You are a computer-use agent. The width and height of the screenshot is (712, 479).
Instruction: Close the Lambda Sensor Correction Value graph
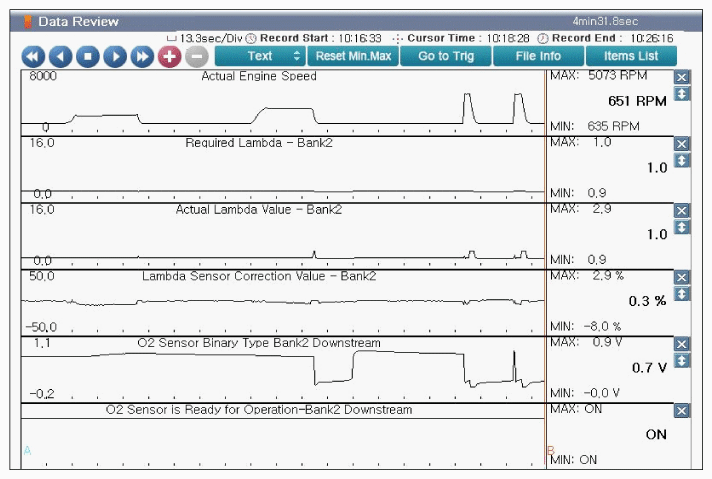[682, 277]
